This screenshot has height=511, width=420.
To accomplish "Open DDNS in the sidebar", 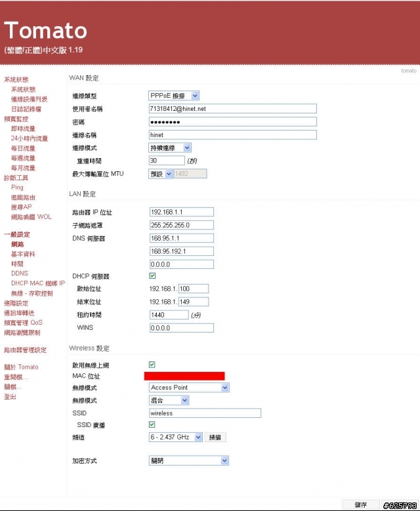I will (19, 274).
